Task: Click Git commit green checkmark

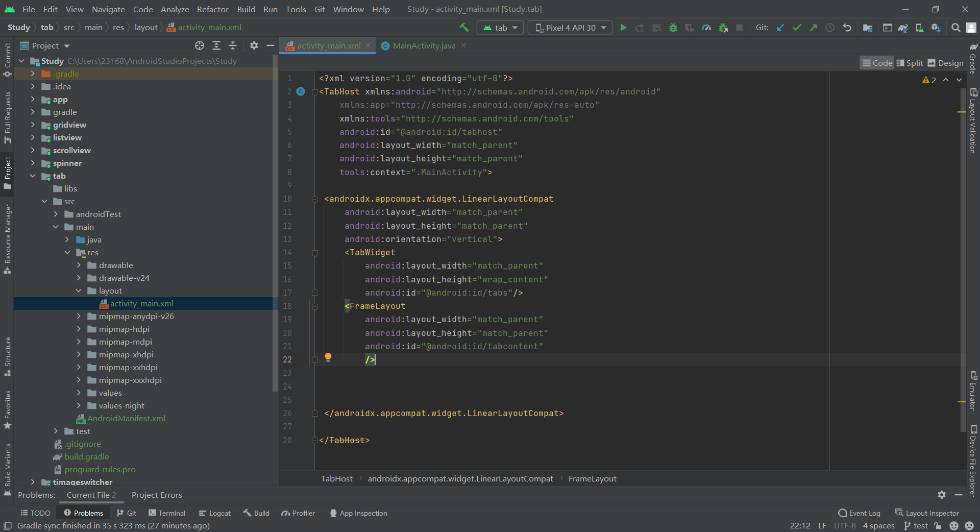Action: coord(797,28)
